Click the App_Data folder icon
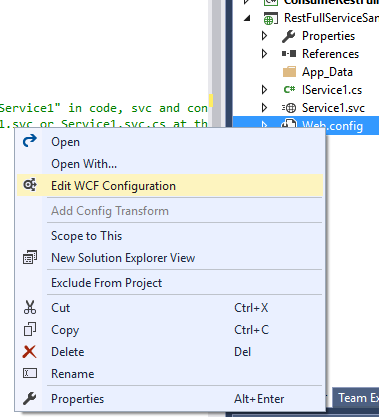 pos(289,72)
